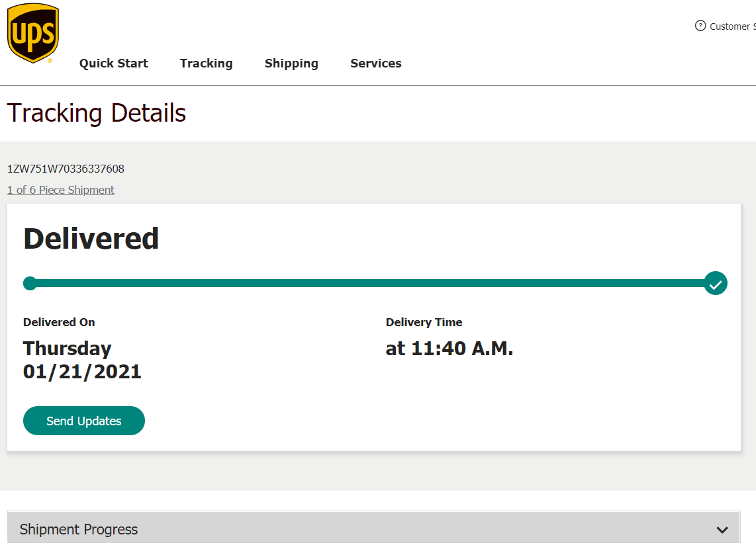The image size is (756, 545).
Task: Click the delivery date 01/21/2021
Action: (82, 371)
